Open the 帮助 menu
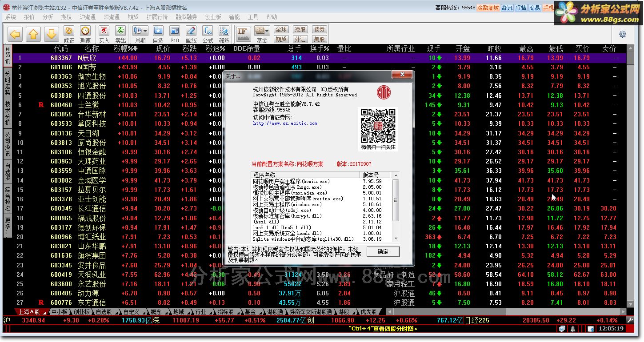 point(272,17)
